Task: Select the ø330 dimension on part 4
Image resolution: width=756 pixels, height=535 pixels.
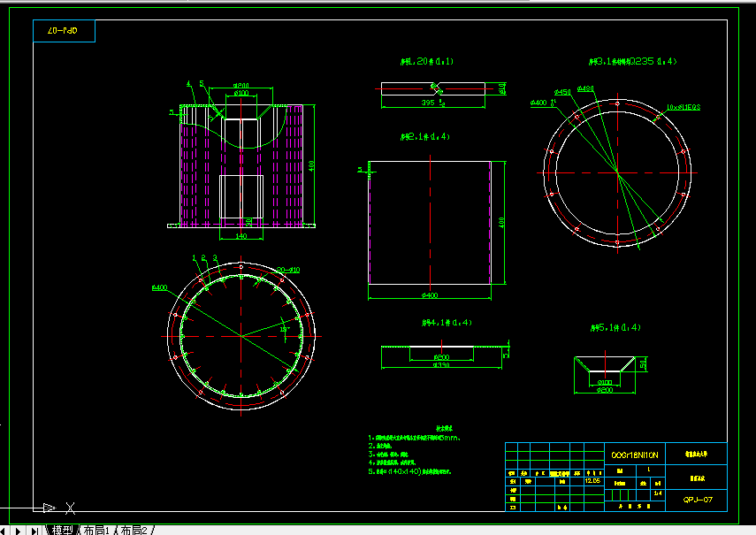Action: 441,365
